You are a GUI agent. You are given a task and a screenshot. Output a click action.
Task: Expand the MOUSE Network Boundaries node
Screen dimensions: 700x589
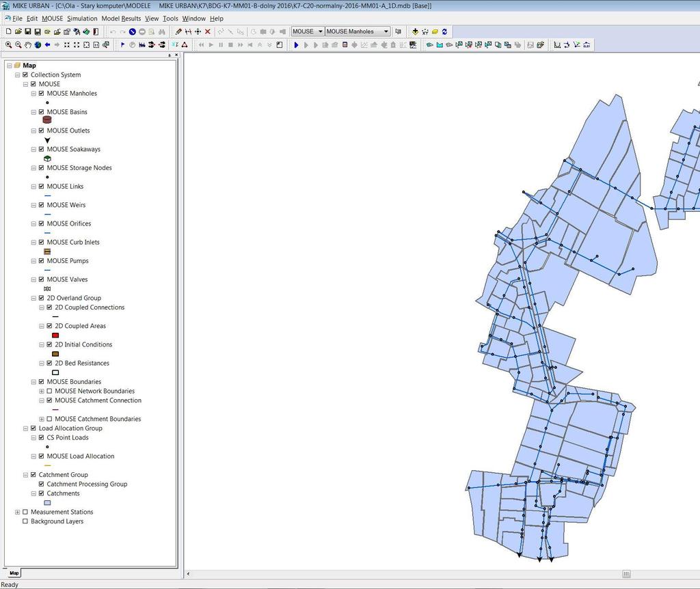pyautogui.click(x=42, y=391)
